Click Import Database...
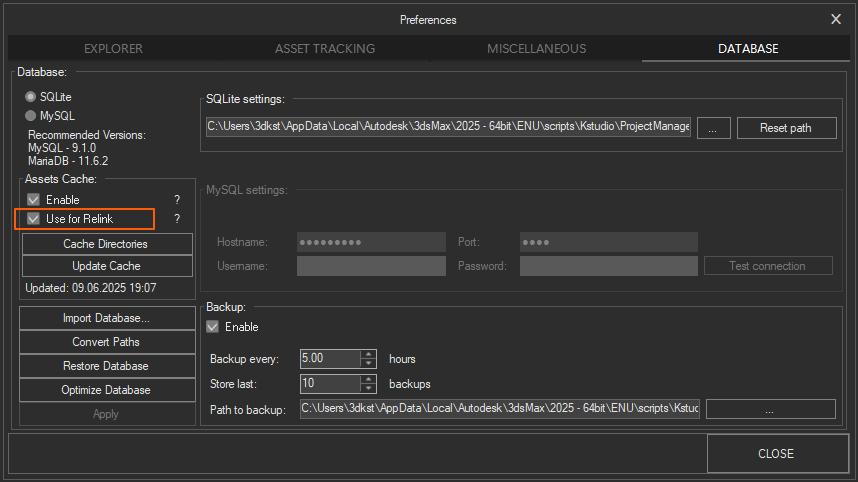 (107, 318)
